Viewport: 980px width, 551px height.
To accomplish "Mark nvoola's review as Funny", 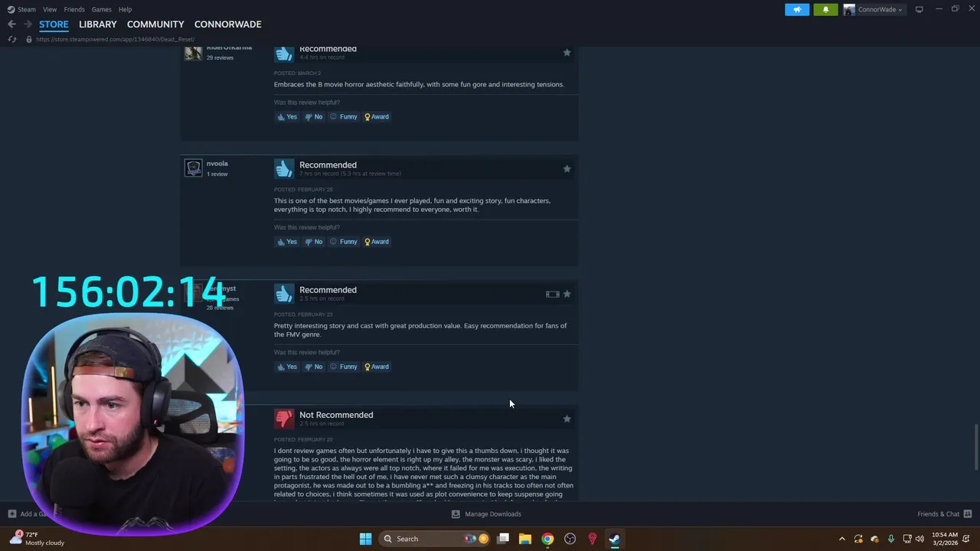I will pos(344,242).
